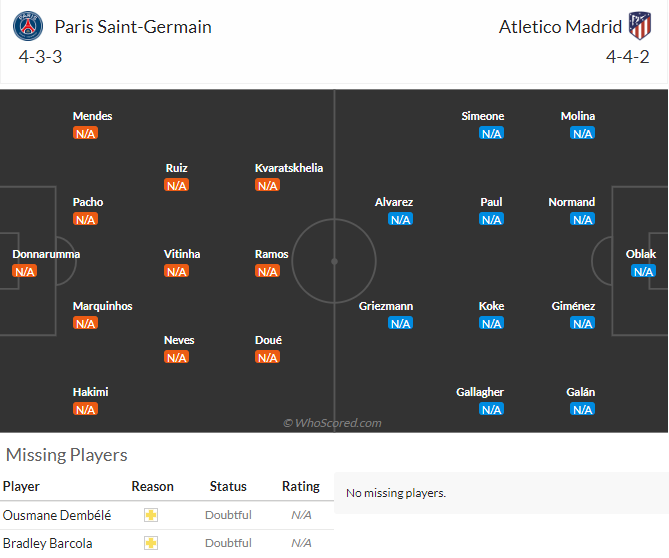
Task: Click the Reason column header
Action: (152, 486)
